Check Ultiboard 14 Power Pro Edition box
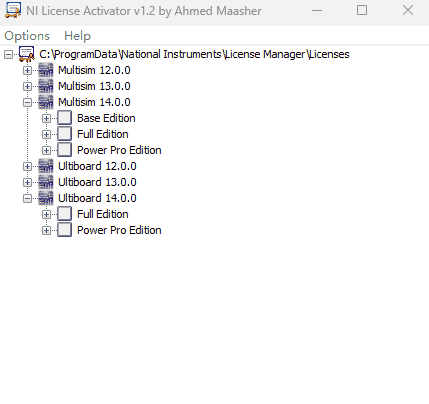The width and height of the screenshot is (429, 404). coord(64,230)
